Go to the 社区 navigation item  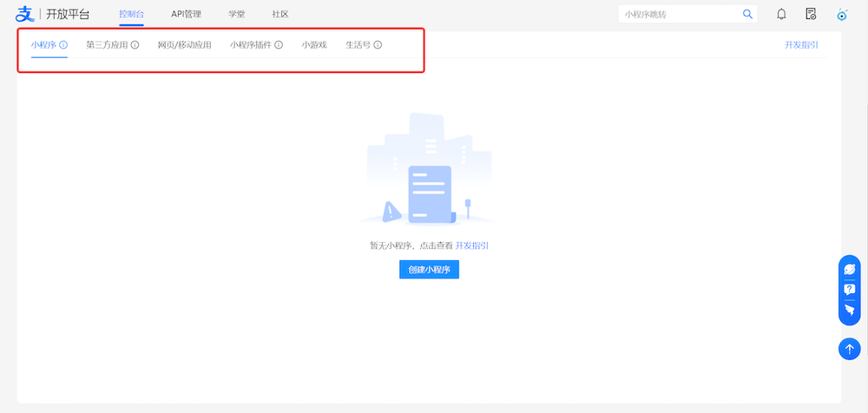point(279,14)
